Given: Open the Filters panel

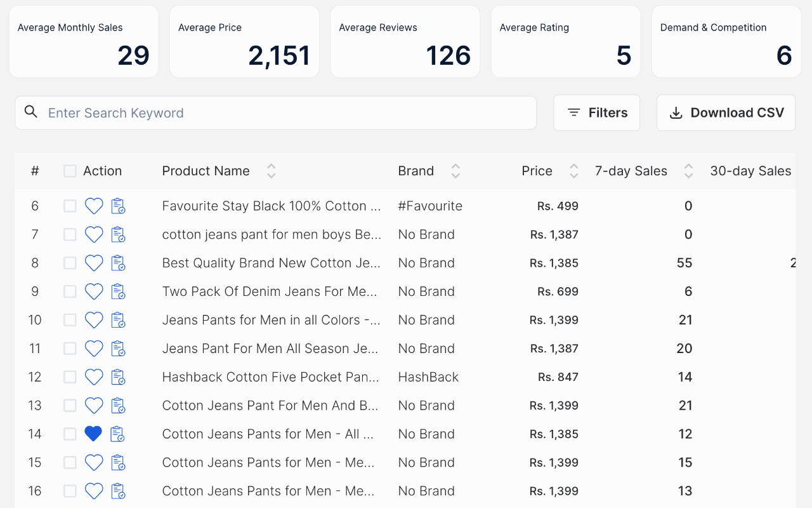Looking at the screenshot, I should (x=596, y=112).
